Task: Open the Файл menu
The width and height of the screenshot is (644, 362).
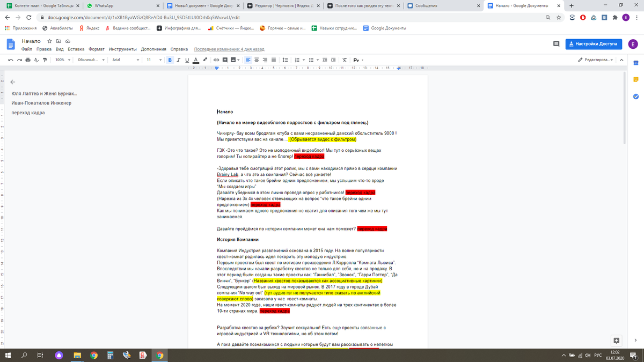Action: pos(27,49)
